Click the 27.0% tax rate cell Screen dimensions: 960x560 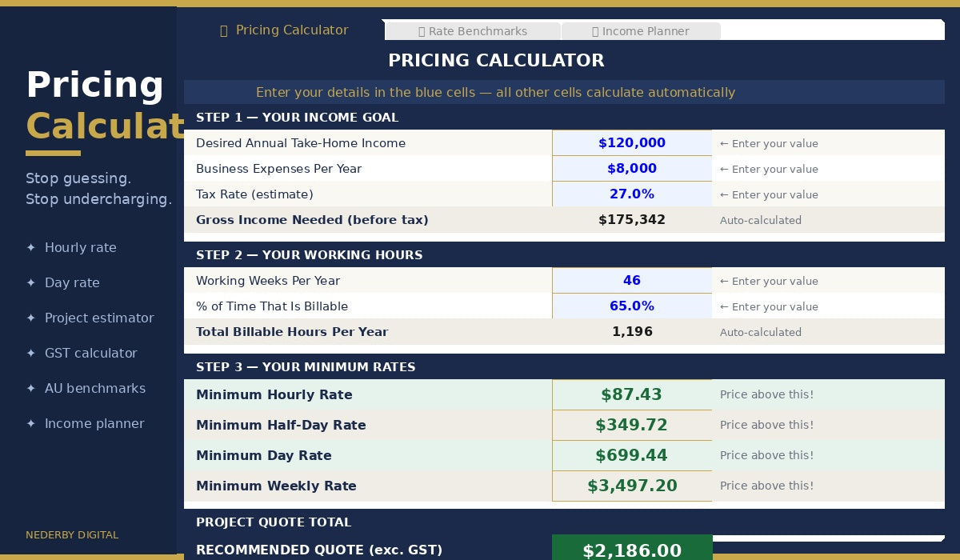(x=632, y=194)
